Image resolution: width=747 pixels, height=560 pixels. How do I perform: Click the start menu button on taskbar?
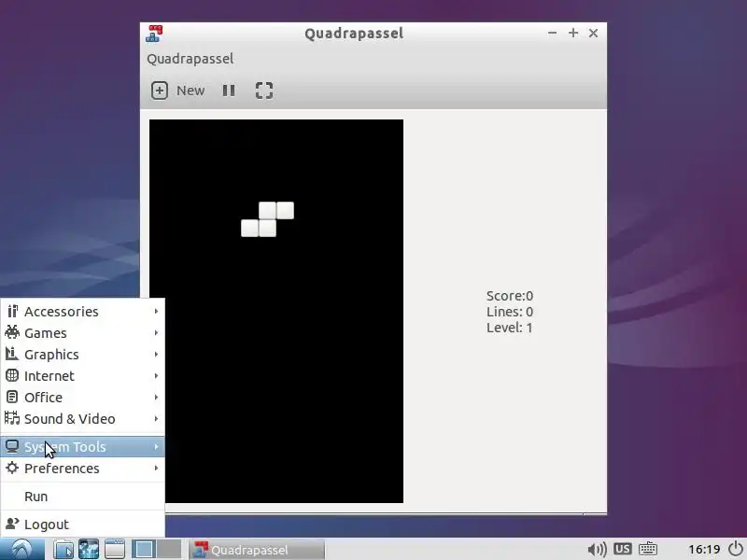[x=21, y=550]
